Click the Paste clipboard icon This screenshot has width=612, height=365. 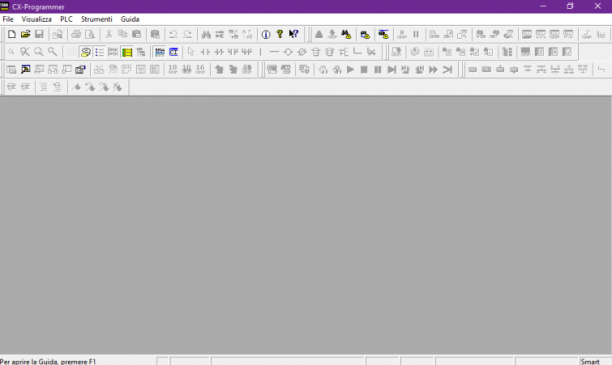pyautogui.click(x=136, y=34)
